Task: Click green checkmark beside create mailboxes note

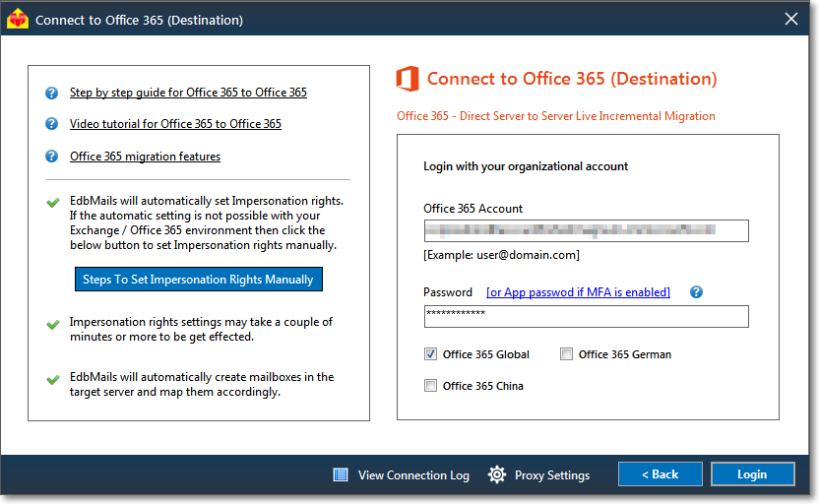Action: (x=53, y=380)
